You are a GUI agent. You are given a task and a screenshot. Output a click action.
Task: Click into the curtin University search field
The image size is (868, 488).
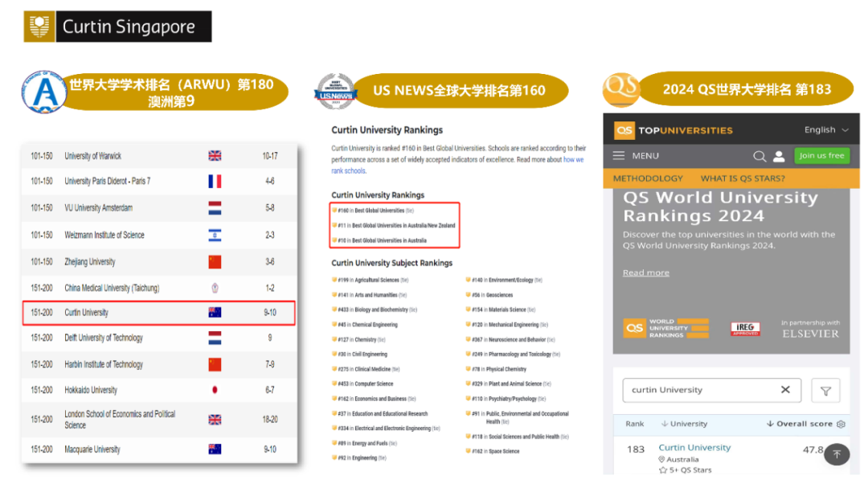coord(712,390)
